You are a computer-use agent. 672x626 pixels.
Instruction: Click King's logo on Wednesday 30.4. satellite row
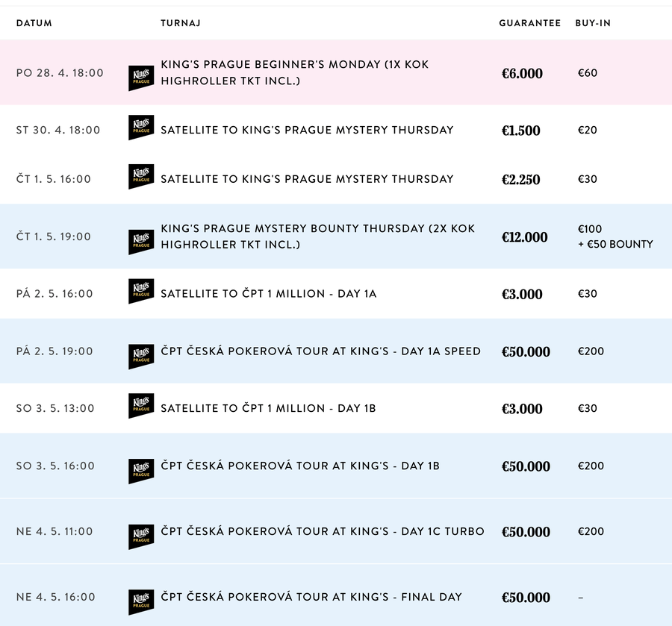click(x=141, y=127)
